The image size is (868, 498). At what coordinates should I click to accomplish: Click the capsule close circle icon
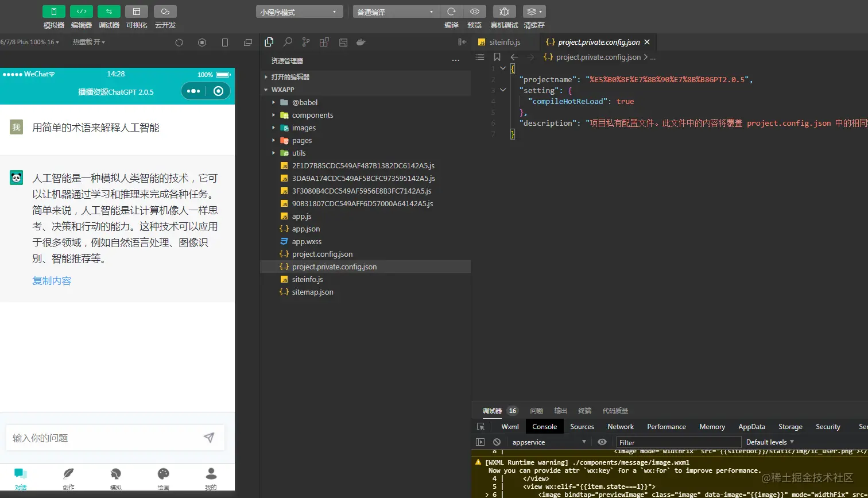[x=218, y=91]
